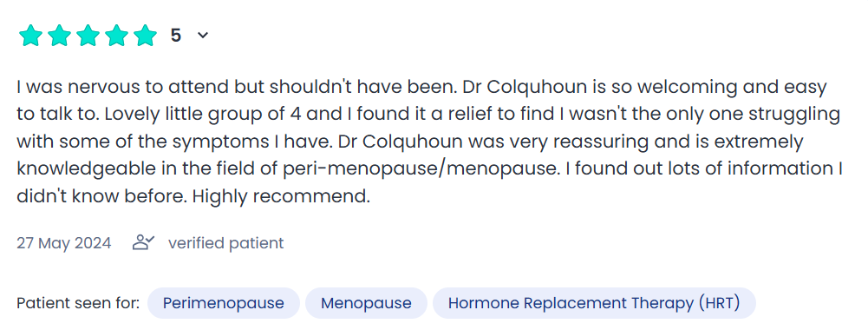Click the rating score number 5
This screenshot has height=330, width=868.
coord(176,36)
